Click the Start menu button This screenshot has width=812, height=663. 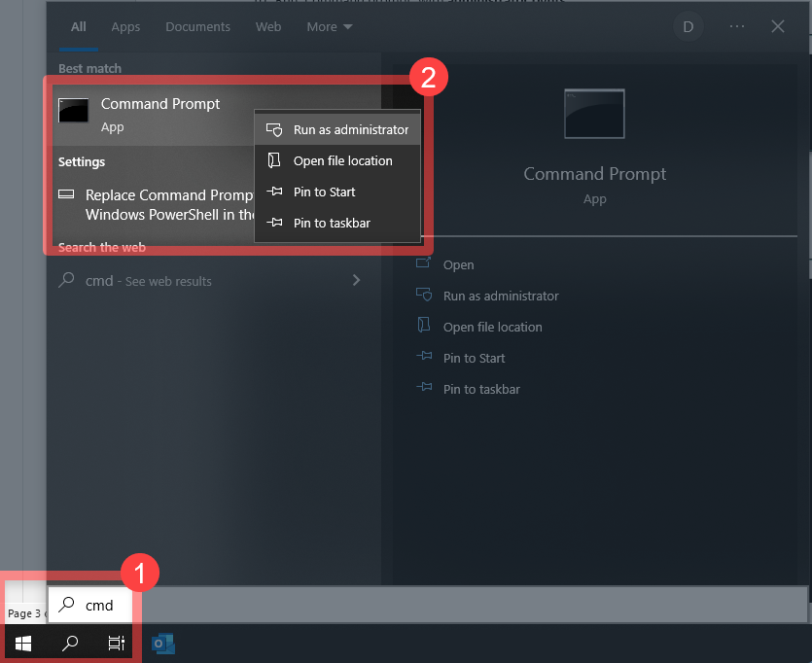pos(22,643)
